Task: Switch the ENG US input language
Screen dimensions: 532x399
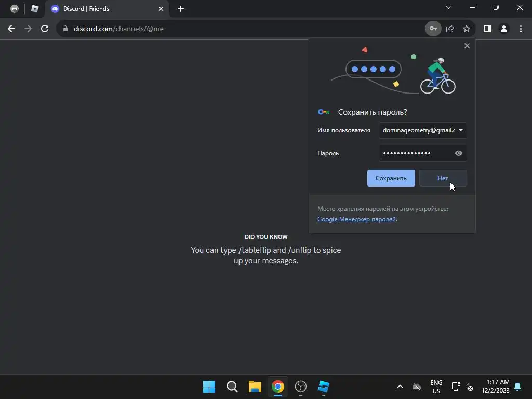Action: click(436, 387)
